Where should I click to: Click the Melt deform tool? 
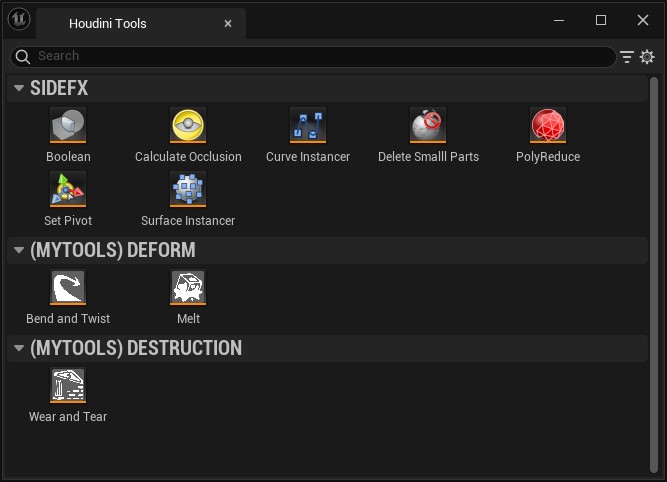coord(188,288)
